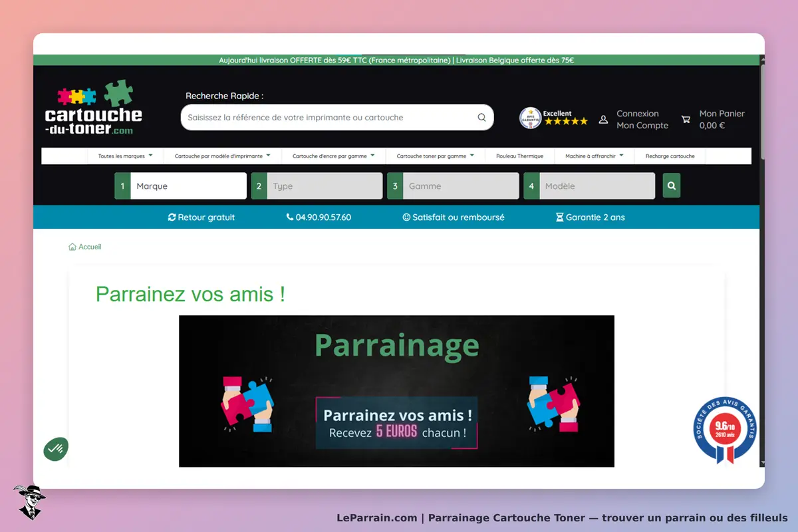Open the 9.6/10 Avis Garantis seal
The width and height of the screenshot is (798, 532).
[x=725, y=430]
